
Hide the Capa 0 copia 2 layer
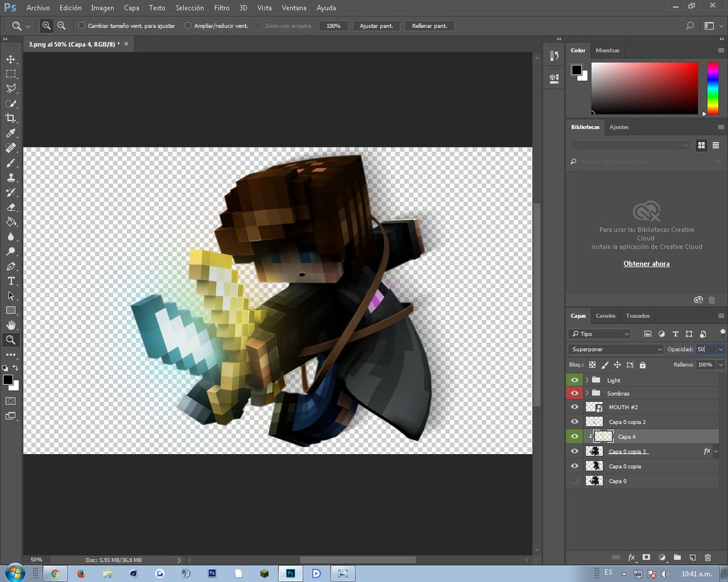point(575,421)
